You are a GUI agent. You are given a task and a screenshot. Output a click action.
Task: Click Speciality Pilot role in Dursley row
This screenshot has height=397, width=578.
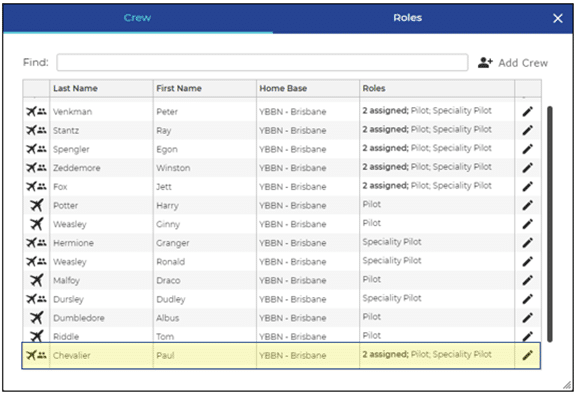392,298
